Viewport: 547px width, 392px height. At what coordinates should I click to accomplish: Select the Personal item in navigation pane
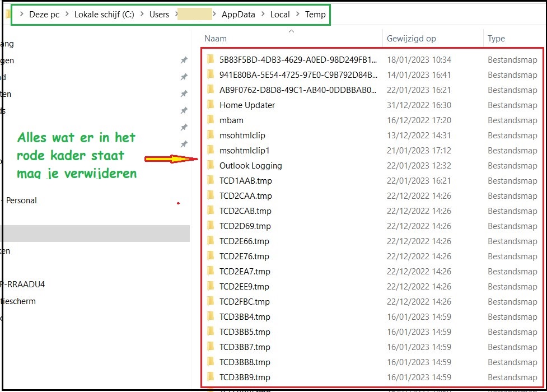[x=21, y=200]
